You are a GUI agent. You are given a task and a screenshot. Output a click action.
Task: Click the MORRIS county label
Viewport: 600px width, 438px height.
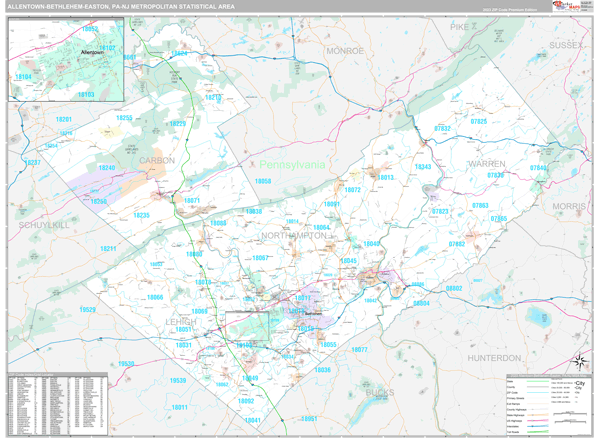tap(569, 206)
